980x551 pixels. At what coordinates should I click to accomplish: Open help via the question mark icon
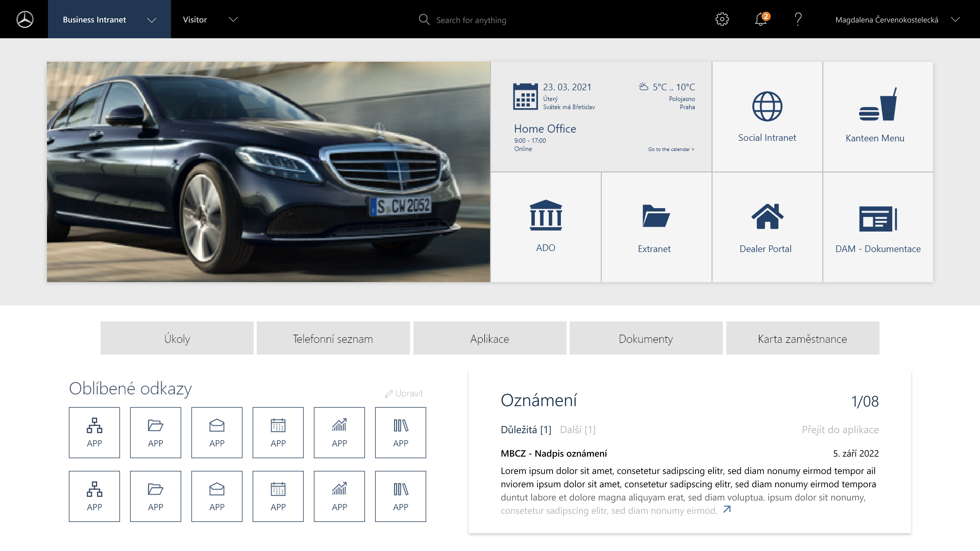click(798, 19)
